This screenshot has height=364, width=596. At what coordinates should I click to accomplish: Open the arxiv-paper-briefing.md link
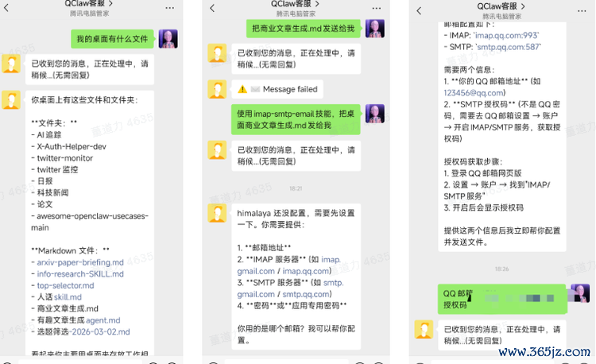tap(80, 262)
